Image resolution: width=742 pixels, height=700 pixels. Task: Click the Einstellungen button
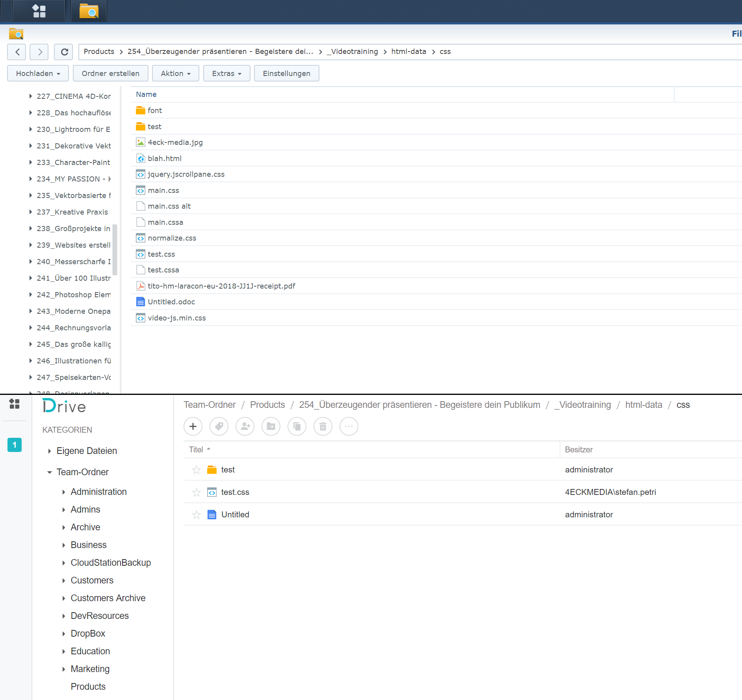click(x=287, y=73)
